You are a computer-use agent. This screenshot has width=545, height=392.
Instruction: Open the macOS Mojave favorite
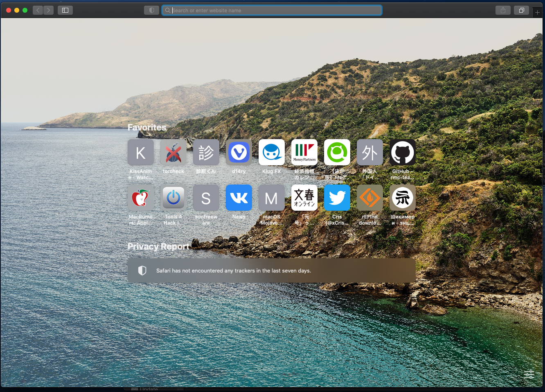click(272, 198)
